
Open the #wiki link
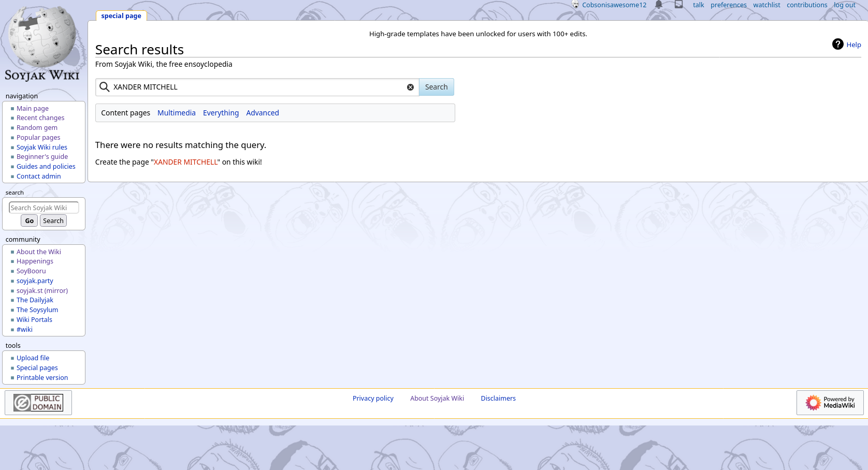[x=24, y=330]
